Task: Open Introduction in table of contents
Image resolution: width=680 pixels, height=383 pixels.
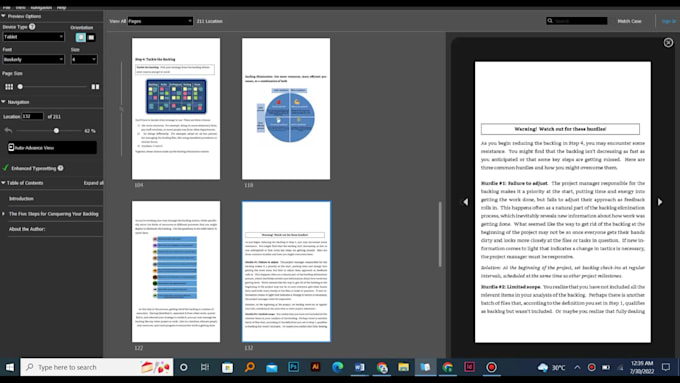Action: pyautogui.click(x=21, y=199)
